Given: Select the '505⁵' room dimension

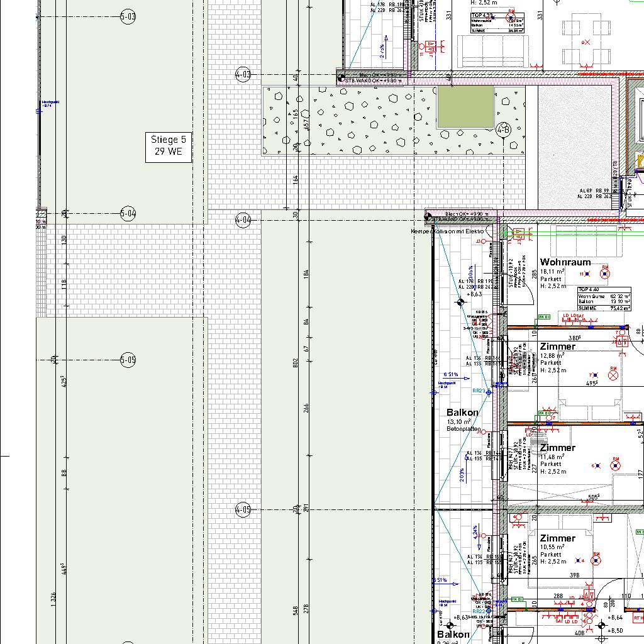Looking at the screenshot, I should (x=594, y=497).
